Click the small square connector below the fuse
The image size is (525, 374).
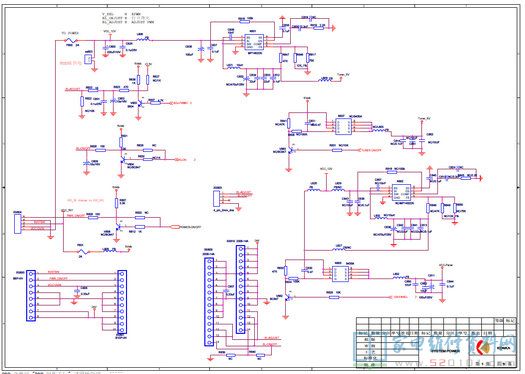tap(88, 59)
